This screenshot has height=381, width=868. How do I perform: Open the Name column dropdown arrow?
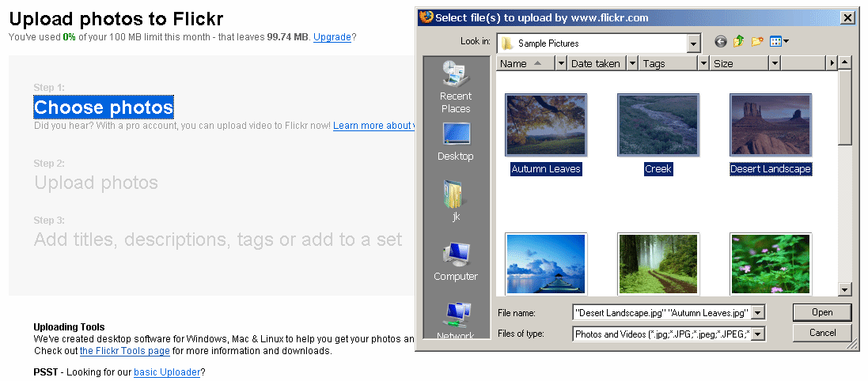tap(561, 63)
